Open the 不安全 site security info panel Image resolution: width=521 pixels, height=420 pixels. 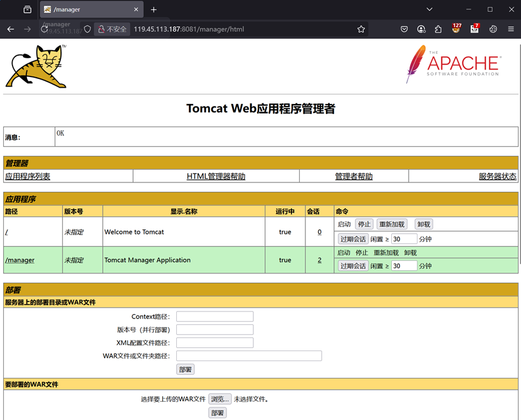[112, 29]
